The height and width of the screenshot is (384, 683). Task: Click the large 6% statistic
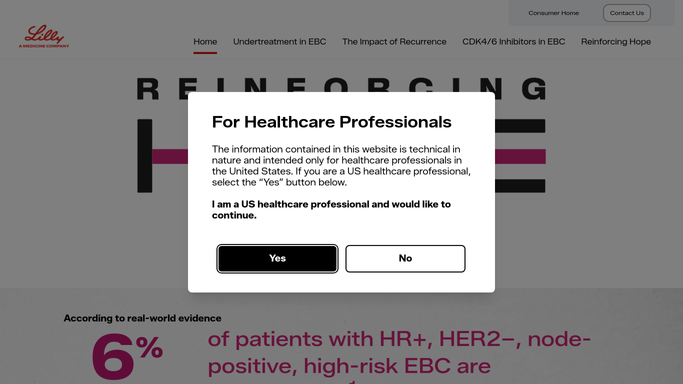(x=127, y=355)
